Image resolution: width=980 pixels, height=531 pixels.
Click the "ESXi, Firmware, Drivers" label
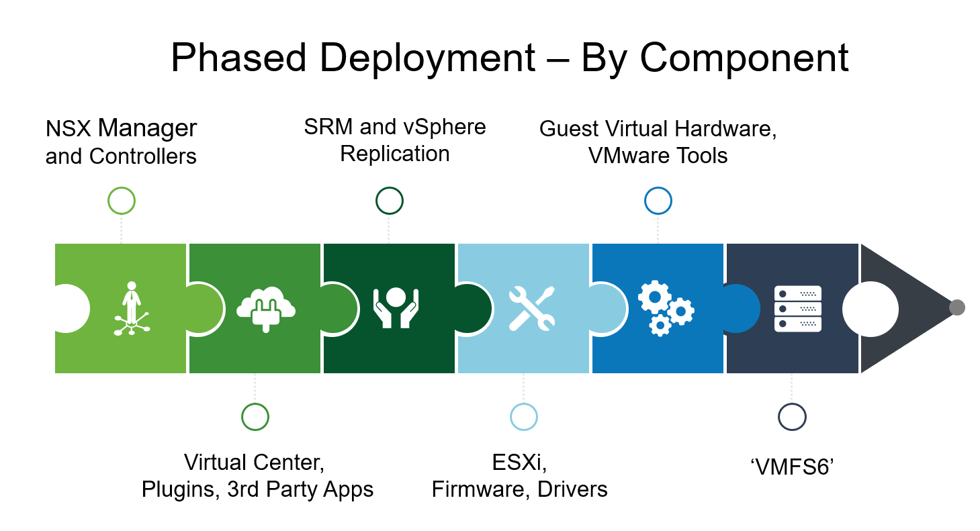pyautogui.click(x=520, y=476)
